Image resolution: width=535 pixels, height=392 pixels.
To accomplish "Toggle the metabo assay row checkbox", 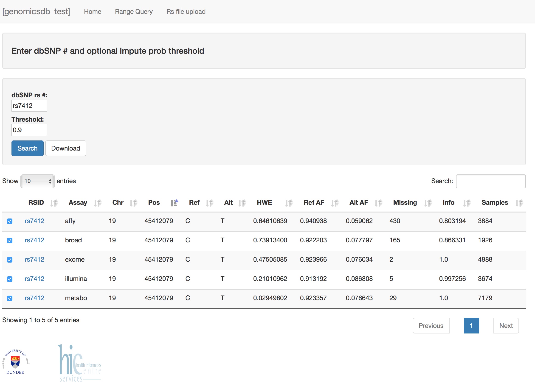I will tap(10, 298).
